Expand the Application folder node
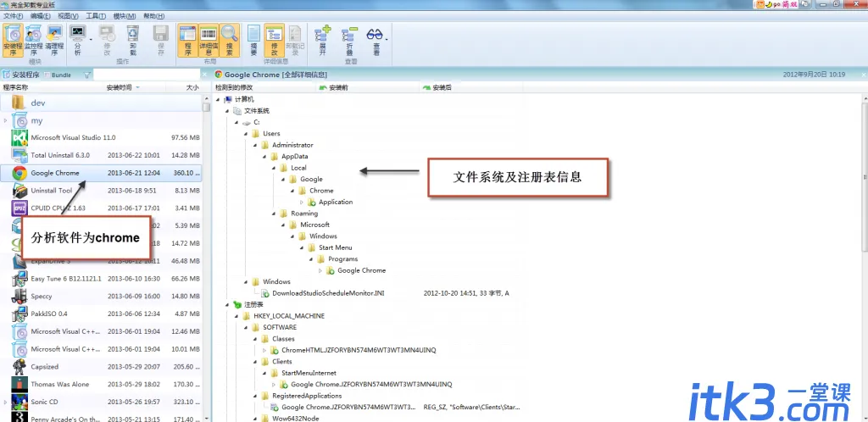This screenshot has width=868, height=422. point(302,202)
